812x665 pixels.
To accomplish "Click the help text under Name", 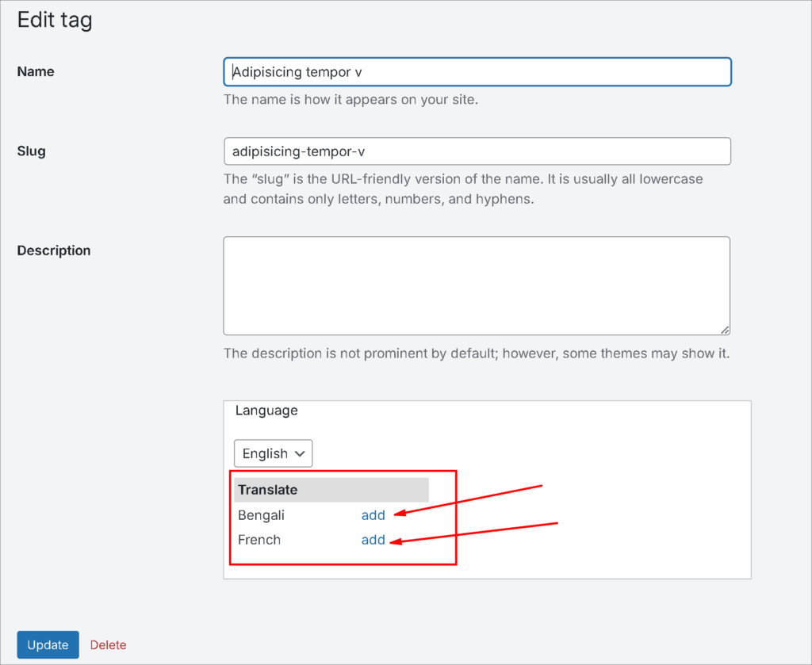I will (350, 101).
